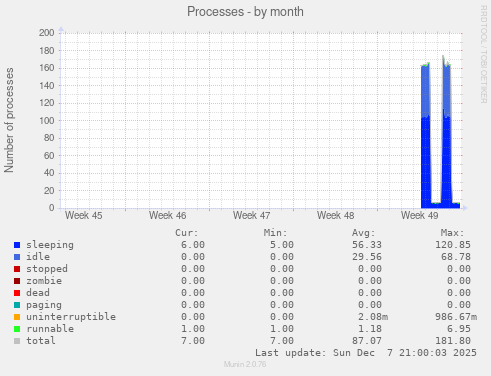Select the 'runnable' legend label
This screenshot has height=376, width=491.
point(50,329)
